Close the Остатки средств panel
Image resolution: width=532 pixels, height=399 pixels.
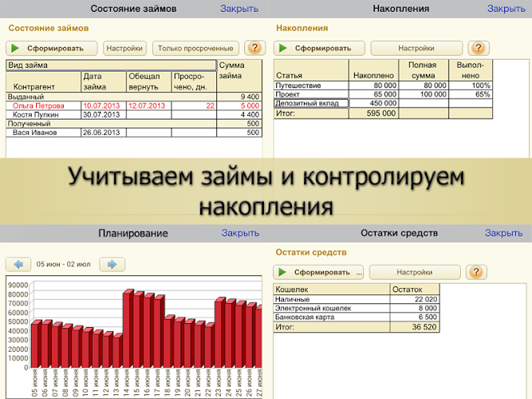pos(504,234)
